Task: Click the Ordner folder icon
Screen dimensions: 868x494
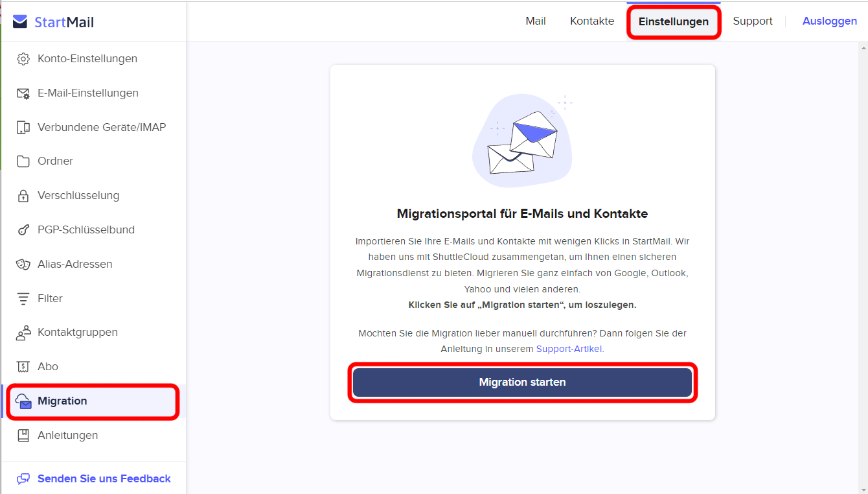Action: pyautogui.click(x=23, y=161)
